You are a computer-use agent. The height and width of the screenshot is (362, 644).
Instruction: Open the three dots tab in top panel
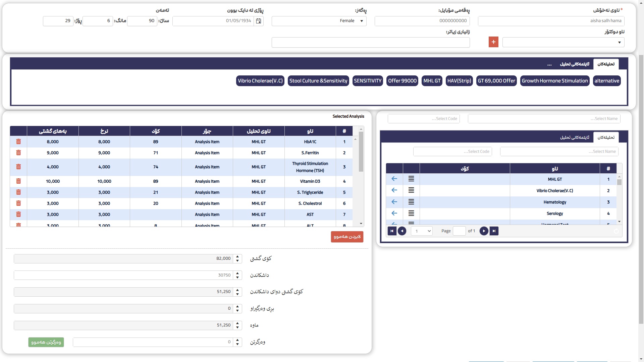pos(549,64)
